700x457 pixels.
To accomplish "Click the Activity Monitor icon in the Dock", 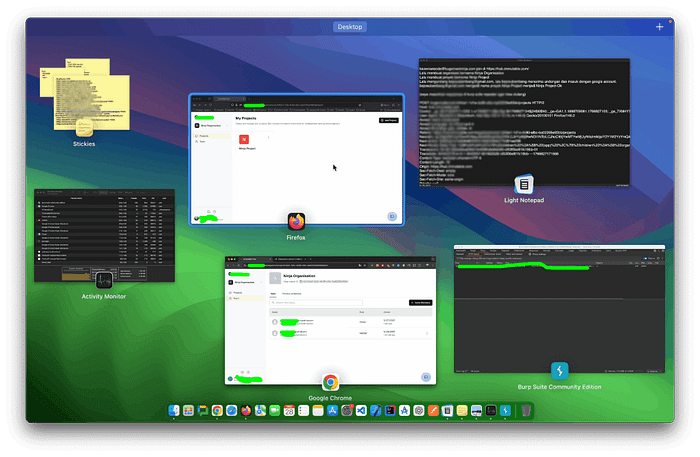I will pos(491,411).
